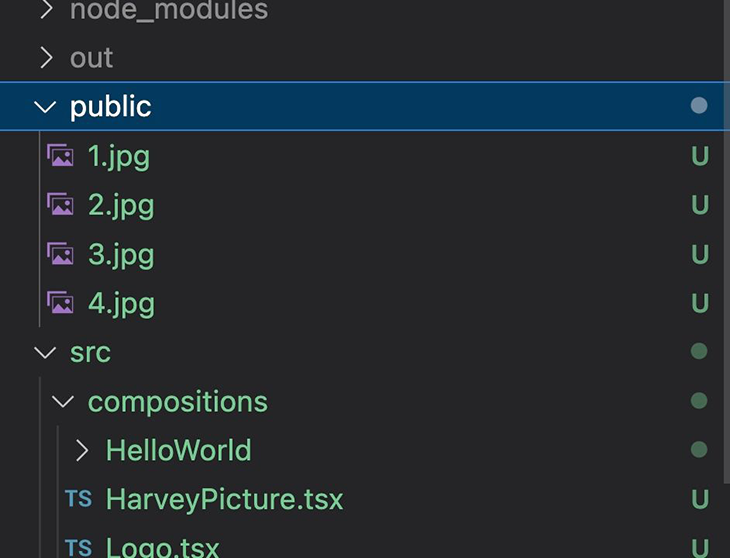Click the image icon beside 4.jpg
The image size is (730, 558).
pos(60,302)
